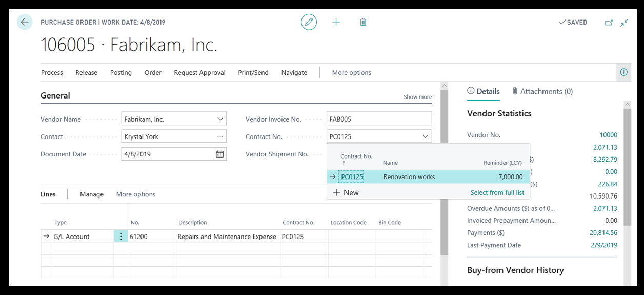Click the paperclip Attachments icon
Image resolution: width=644 pixels, height=295 pixels.
515,91
